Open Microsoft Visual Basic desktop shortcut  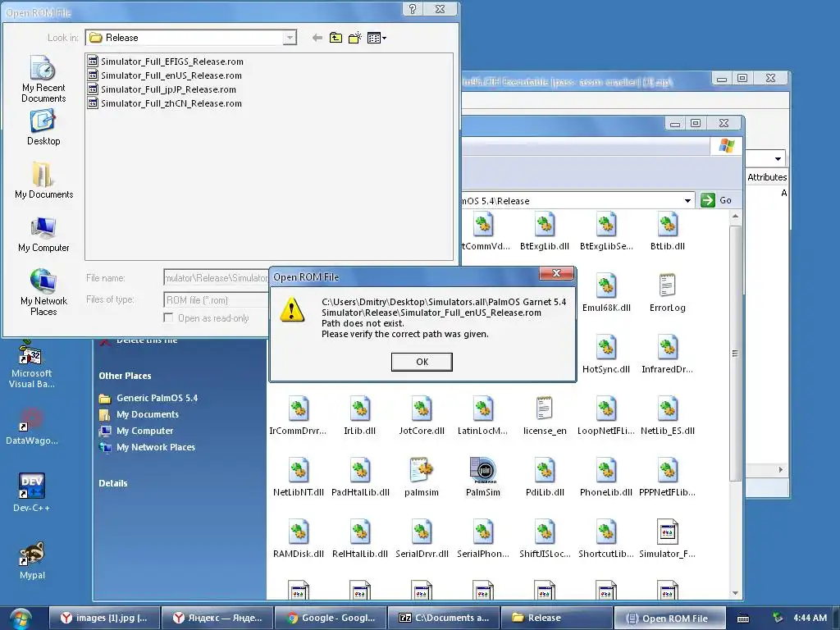[32, 365]
